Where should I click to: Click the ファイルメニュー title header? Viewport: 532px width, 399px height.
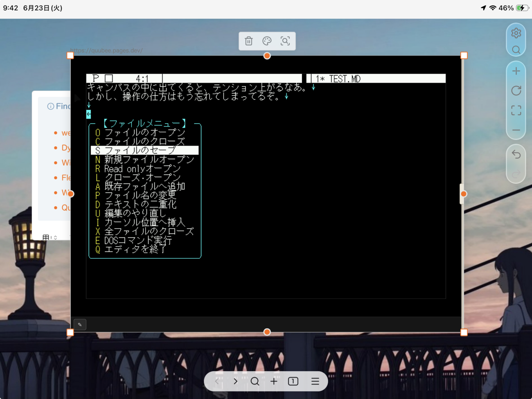coord(145,123)
